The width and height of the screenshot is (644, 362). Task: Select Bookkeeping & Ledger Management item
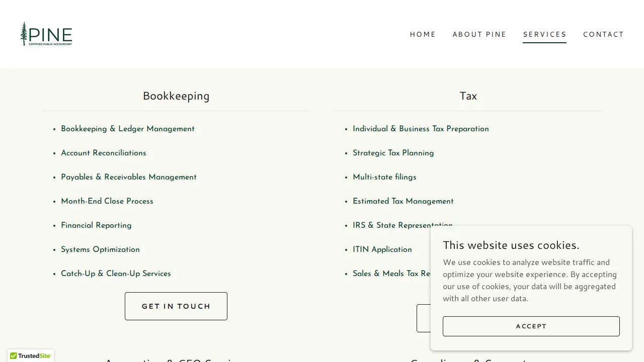point(128,129)
